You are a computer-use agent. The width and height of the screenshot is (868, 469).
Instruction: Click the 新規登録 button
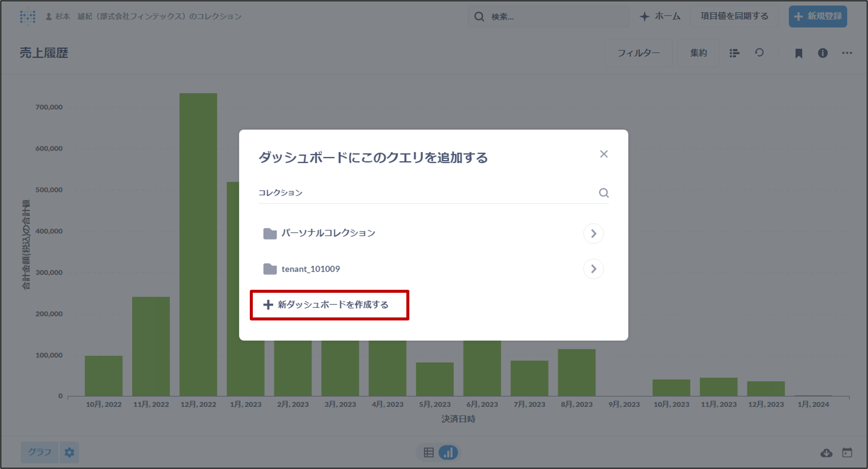[817, 16]
